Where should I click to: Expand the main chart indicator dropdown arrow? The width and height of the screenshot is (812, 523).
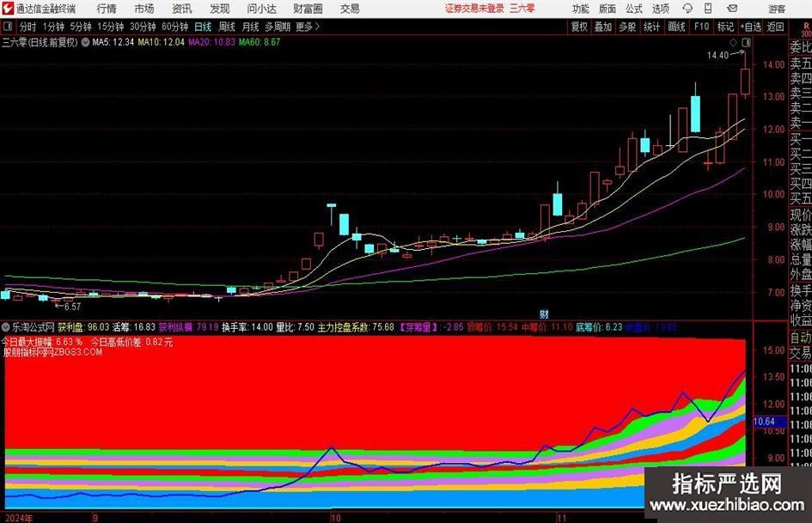85,42
